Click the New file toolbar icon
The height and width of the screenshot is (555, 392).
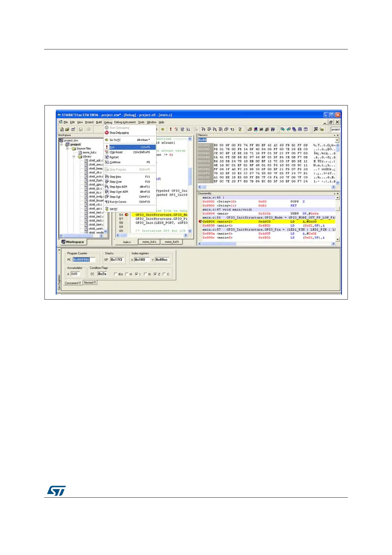(61, 130)
